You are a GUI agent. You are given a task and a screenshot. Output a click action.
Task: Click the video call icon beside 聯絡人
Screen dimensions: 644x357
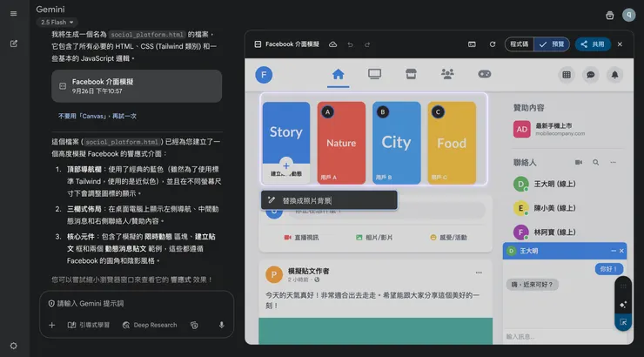(579, 162)
